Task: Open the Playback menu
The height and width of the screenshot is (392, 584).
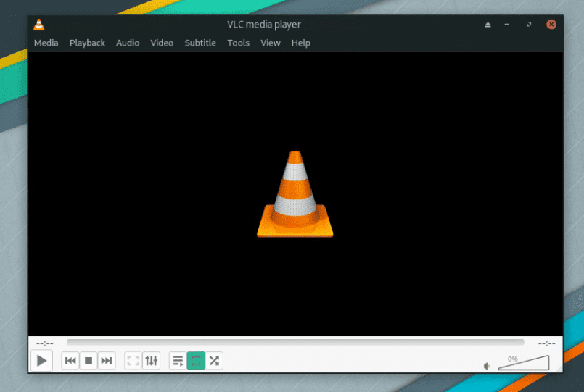Action: coord(87,43)
